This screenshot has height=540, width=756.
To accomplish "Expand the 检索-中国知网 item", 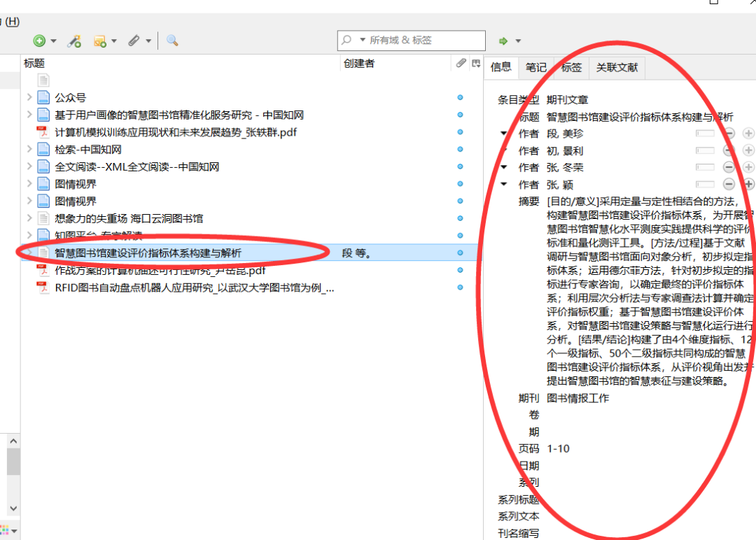I will tap(29, 149).
